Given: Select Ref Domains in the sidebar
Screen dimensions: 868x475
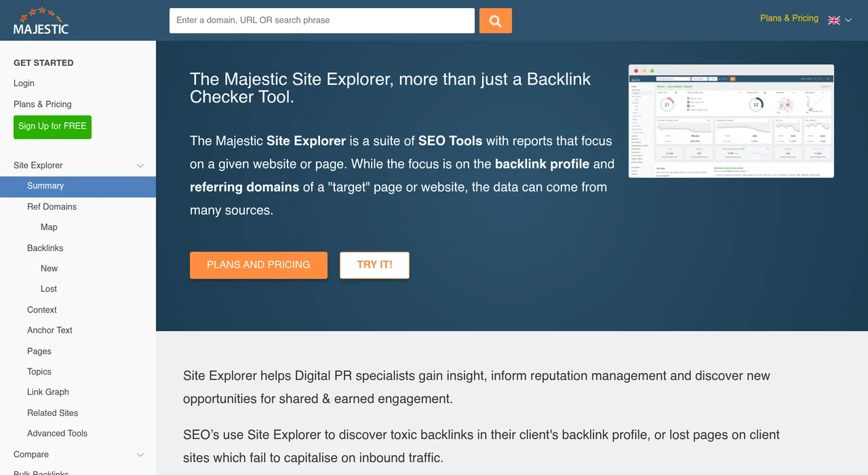Looking at the screenshot, I should point(52,207).
